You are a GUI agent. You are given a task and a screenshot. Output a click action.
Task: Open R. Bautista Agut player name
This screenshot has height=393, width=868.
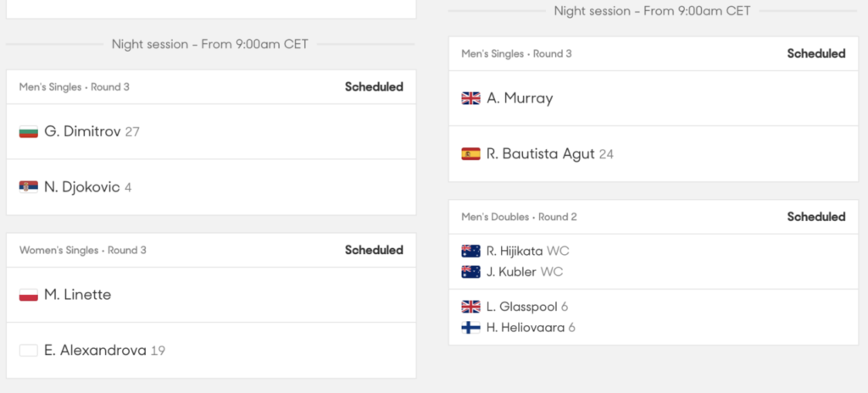click(x=540, y=154)
